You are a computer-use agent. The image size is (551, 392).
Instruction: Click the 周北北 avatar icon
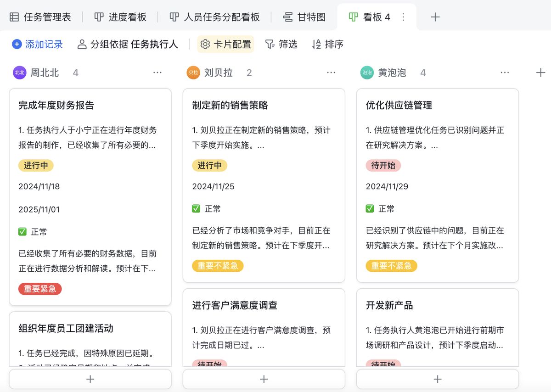coord(20,73)
